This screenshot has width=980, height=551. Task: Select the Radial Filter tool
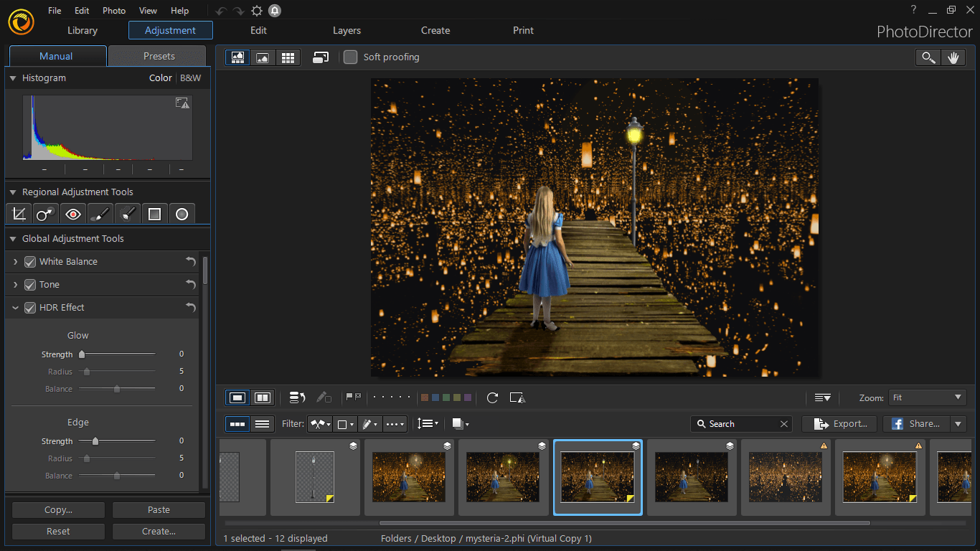tap(182, 214)
